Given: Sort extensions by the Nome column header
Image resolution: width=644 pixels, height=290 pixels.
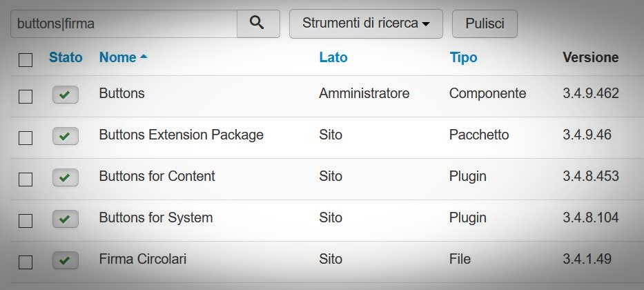Looking at the screenshot, I should 117,57.
